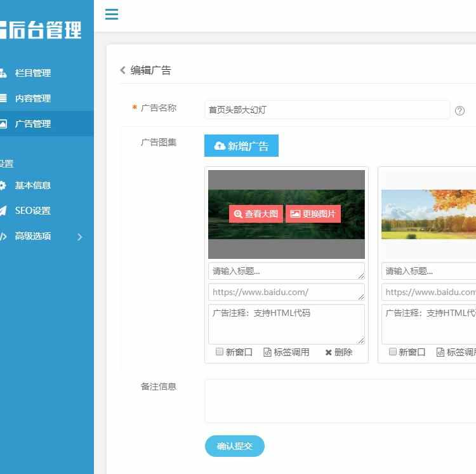
Task: Enable 新窗口 checkbox in second ad
Action: (x=392, y=352)
